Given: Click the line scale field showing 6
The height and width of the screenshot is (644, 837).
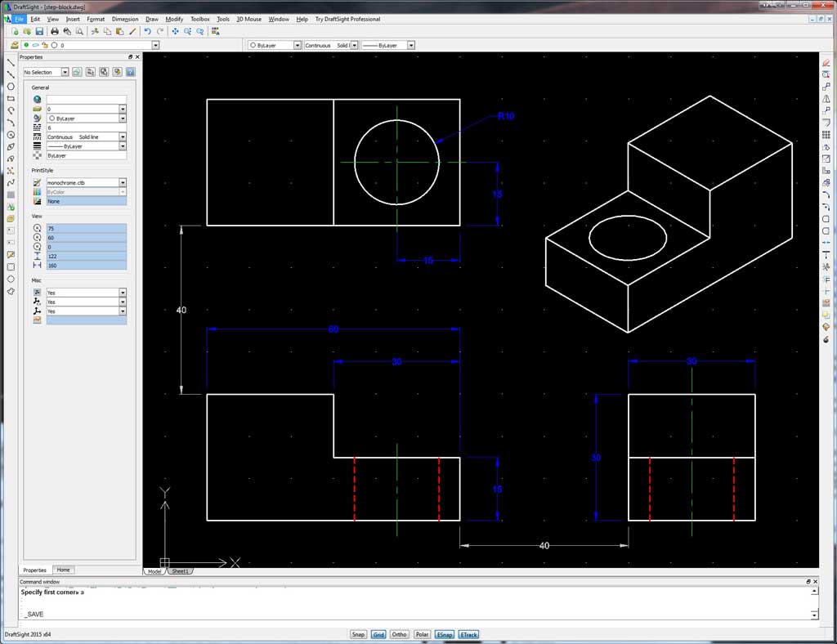Looking at the screenshot, I should 86,127.
